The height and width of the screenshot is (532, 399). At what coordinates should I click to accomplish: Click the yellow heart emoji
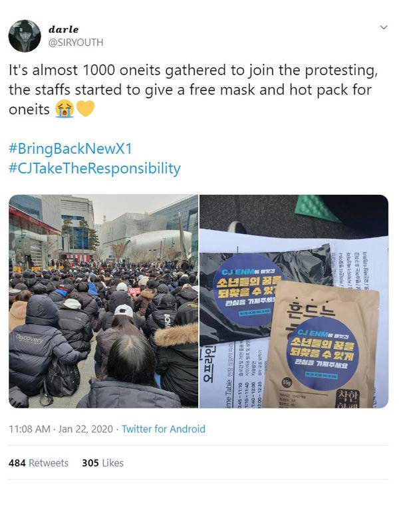point(85,108)
